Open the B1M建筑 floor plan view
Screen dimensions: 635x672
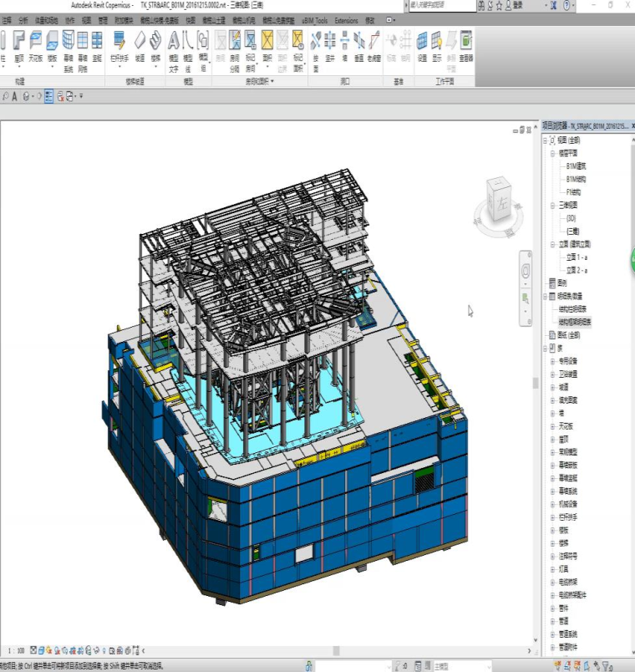point(576,166)
